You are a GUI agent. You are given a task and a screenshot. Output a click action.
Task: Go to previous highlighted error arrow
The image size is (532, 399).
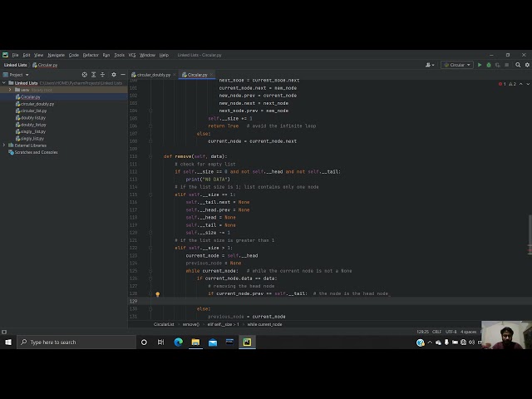(x=521, y=84)
